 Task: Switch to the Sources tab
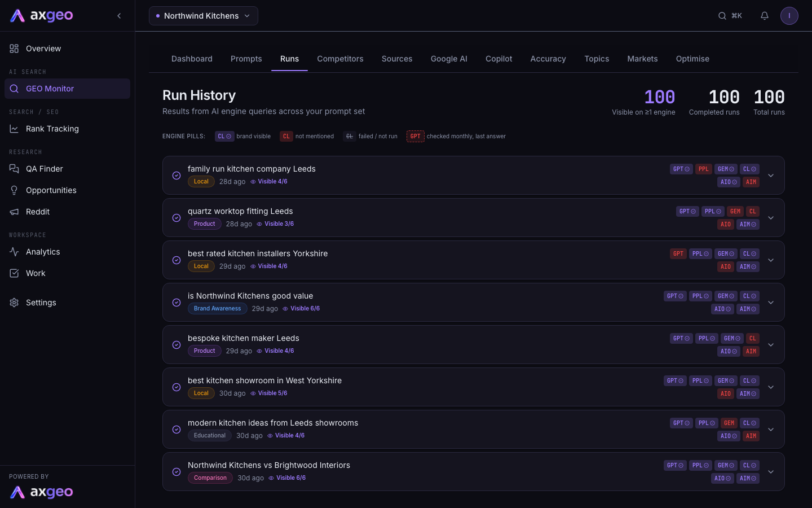pos(397,59)
